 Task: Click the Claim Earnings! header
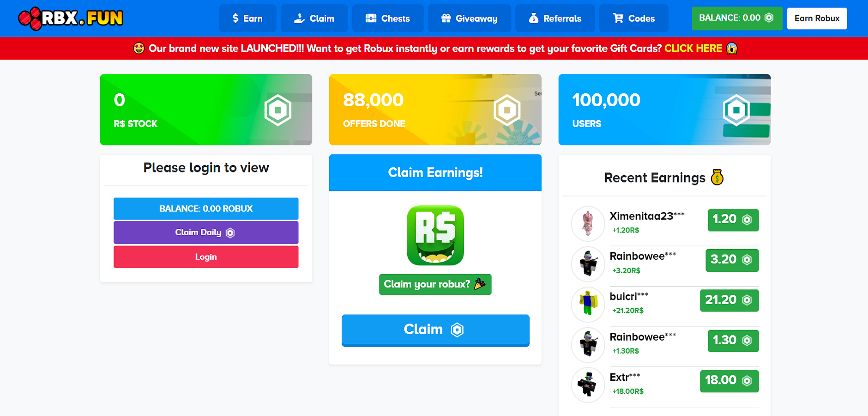coord(435,173)
